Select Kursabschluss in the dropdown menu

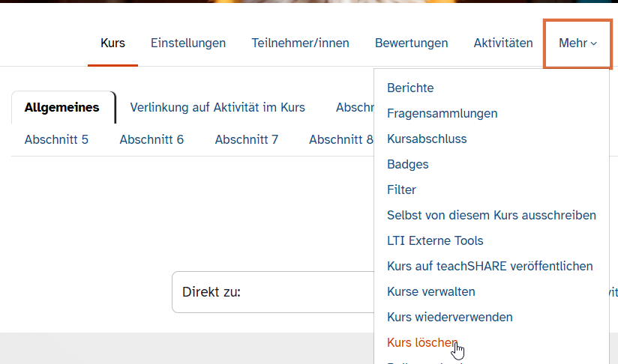pyautogui.click(x=427, y=139)
